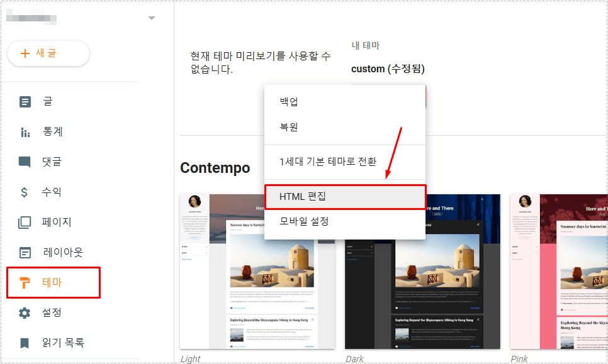Viewport: 608px width, 364px height.
Task: Select 모바일 설정 menu item
Action: point(345,221)
